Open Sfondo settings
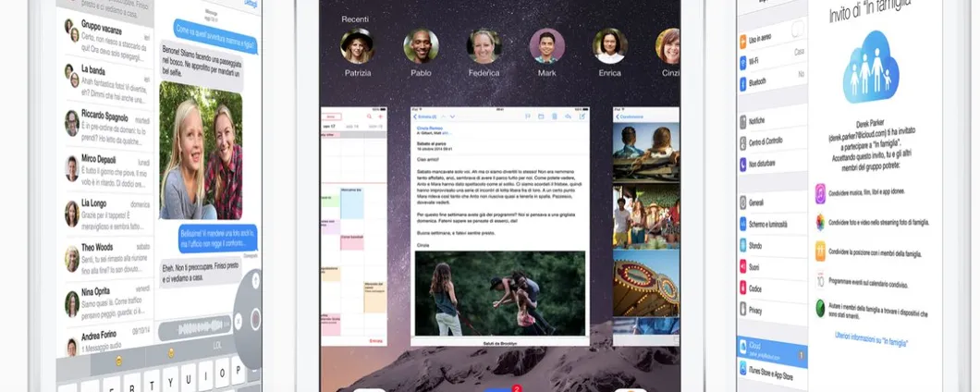The image size is (980, 392). coord(773,246)
